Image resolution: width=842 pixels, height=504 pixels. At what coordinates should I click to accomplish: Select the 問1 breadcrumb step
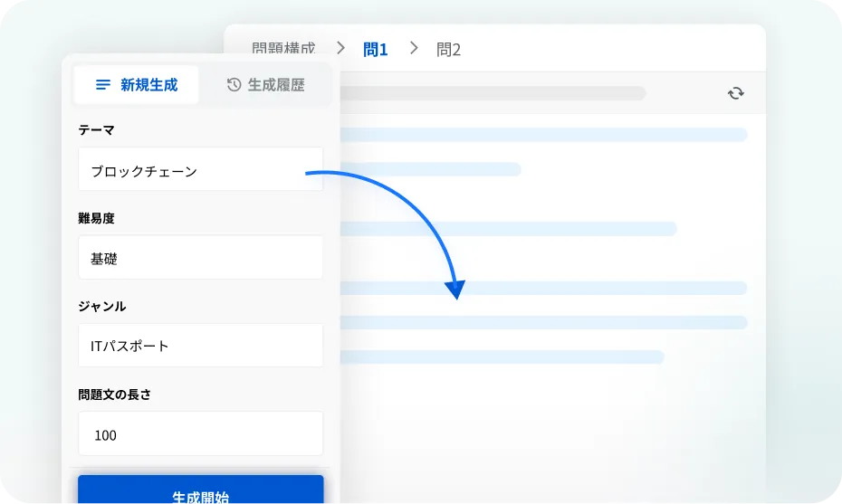tap(375, 50)
